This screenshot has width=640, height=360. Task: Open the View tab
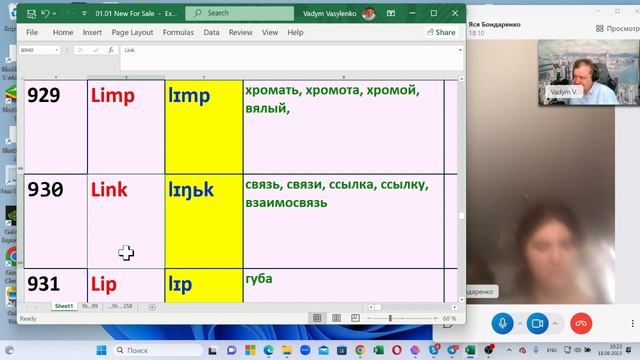coord(270,32)
